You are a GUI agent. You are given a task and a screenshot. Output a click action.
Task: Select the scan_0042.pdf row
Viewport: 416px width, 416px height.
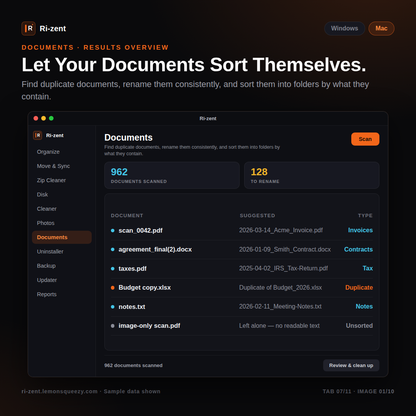[x=242, y=230]
